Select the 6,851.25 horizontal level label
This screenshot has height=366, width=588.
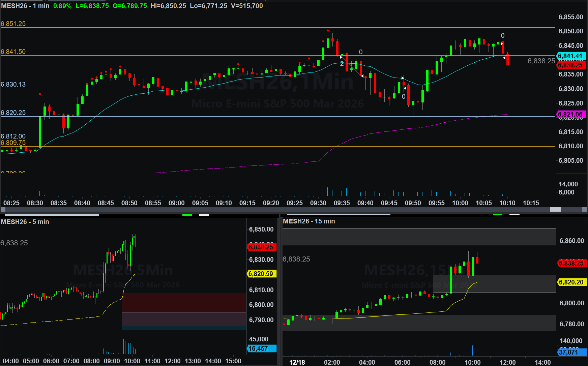click(13, 24)
